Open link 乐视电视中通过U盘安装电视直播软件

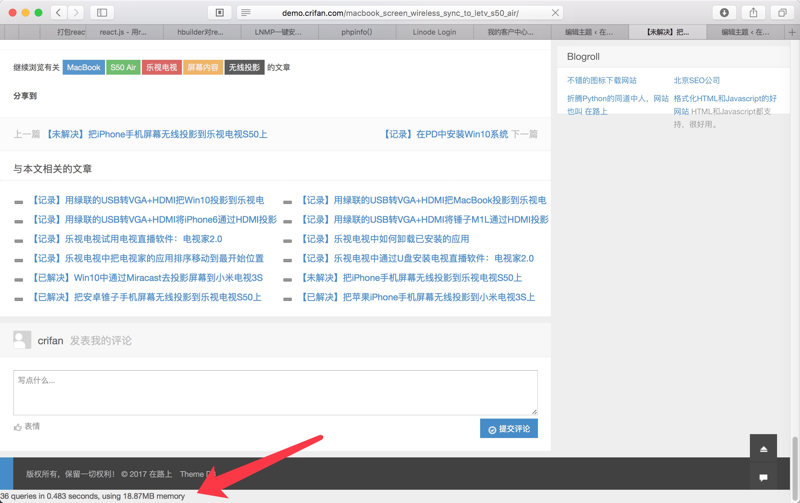click(x=417, y=258)
